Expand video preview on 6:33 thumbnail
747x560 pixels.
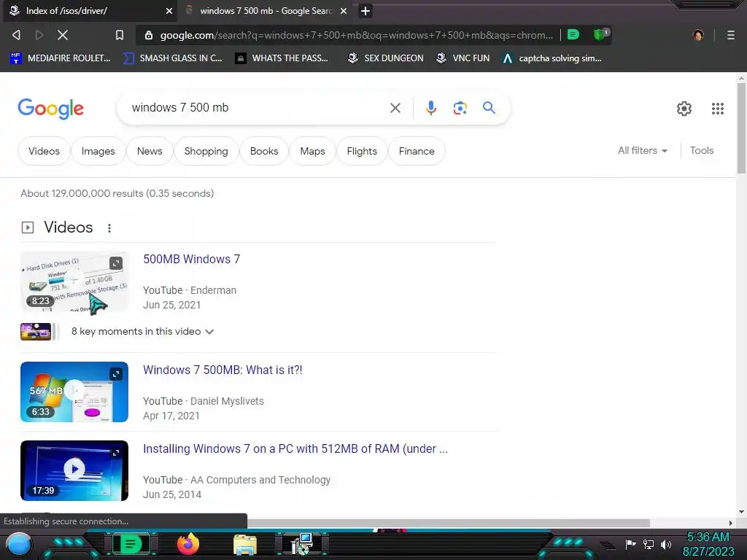(116, 374)
